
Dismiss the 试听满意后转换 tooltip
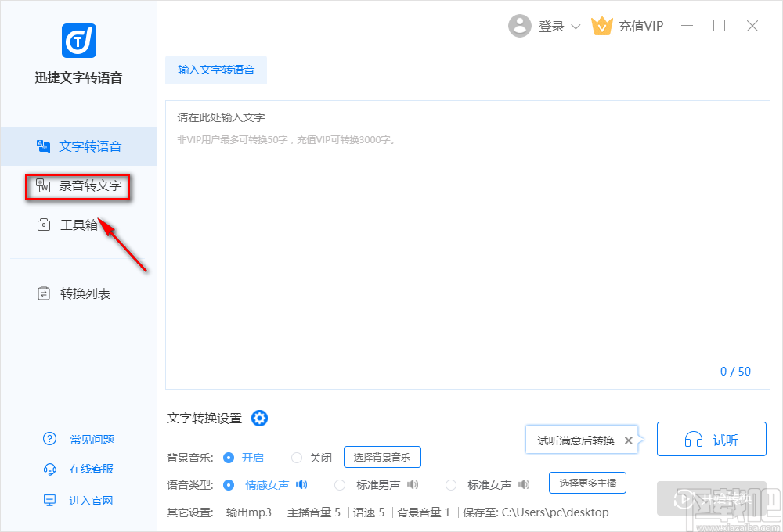628,440
